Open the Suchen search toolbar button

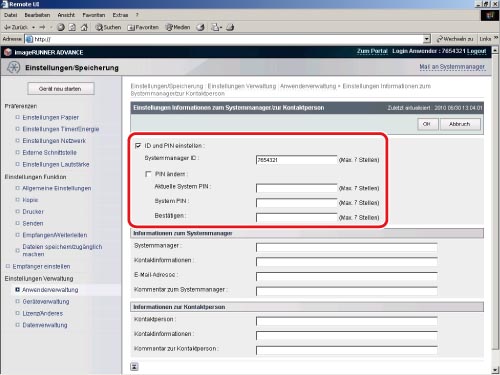pyautogui.click(x=108, y=27)
